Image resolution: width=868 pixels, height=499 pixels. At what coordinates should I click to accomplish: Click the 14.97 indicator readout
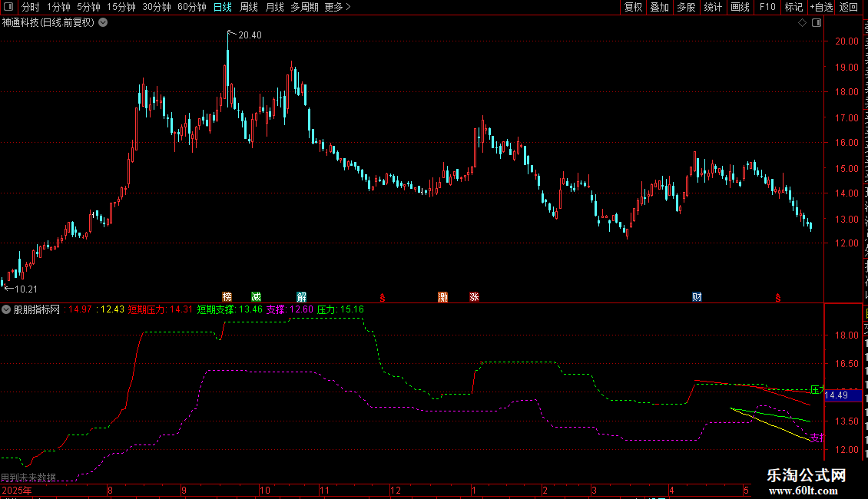[x=78, y=310]
